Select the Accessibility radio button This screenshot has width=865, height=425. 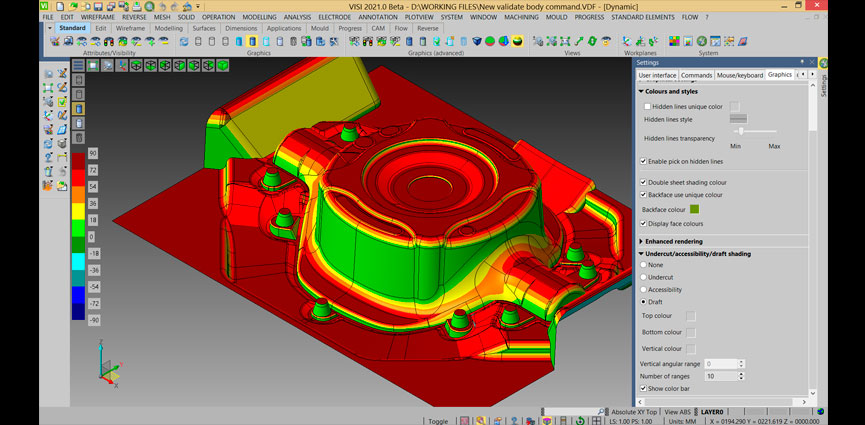643,290
